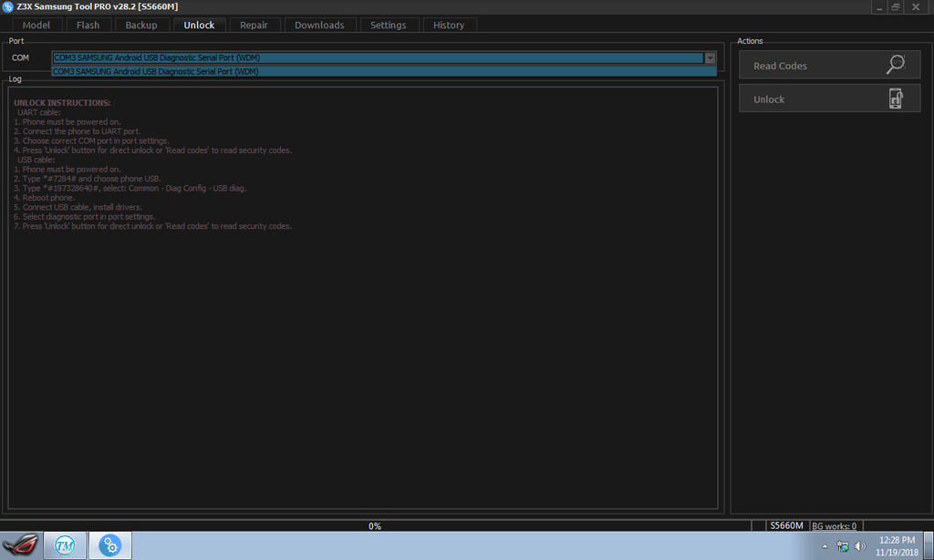Click UNLOCK INSTRUCTIONS heading in log

pyautogui.click(x=62, y=102)
